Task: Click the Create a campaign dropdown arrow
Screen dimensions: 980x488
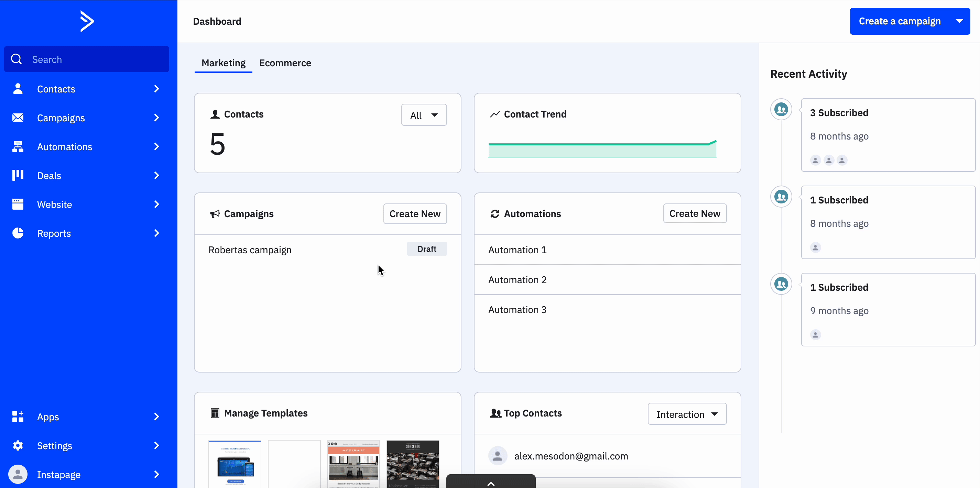Action: (x=959, y=21)
